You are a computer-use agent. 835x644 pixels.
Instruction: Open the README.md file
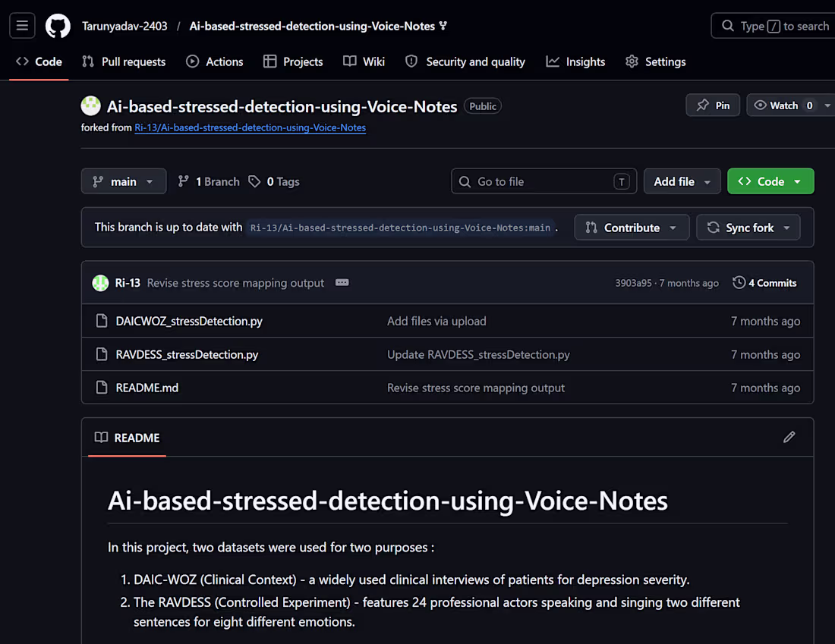coord(147,388)
